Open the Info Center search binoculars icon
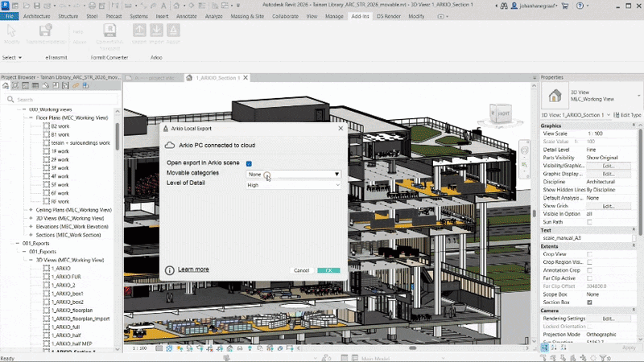This screenshot has height=362, width=644. coord(504,6)
